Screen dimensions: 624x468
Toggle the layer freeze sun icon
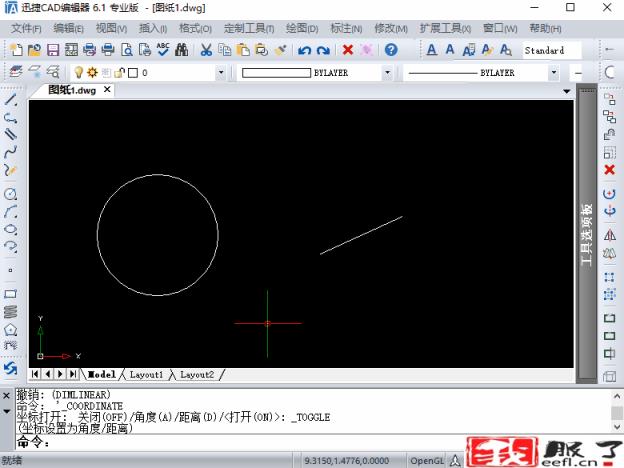click(91, 73)
